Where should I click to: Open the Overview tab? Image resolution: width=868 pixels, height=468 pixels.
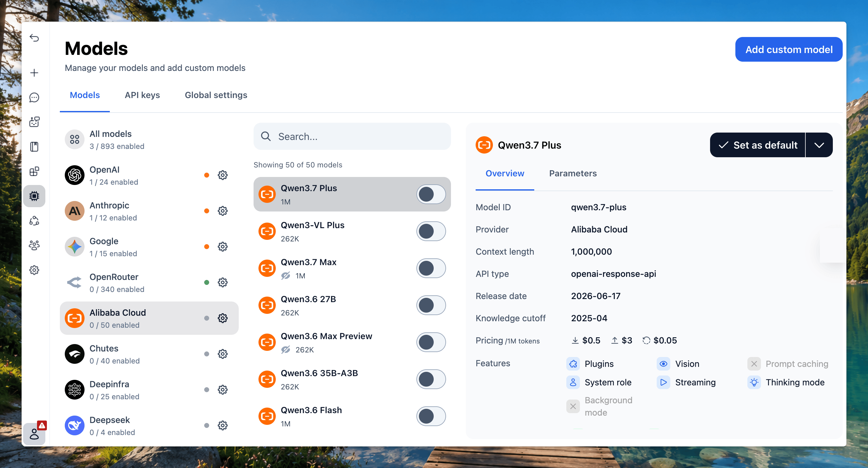tap(504, 174)
